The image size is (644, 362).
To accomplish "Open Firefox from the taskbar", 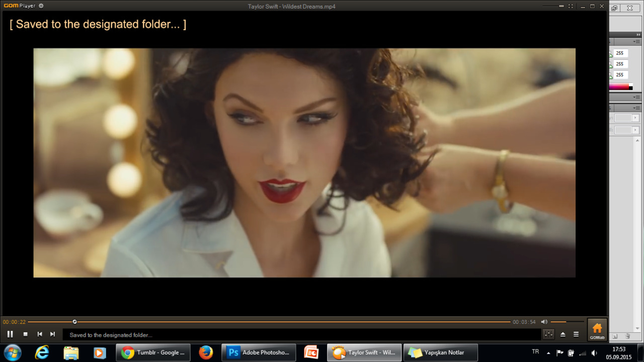I will tap(206, 352).
